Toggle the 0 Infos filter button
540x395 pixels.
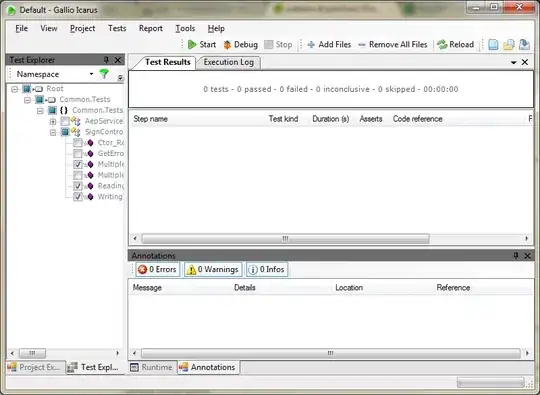click(267, 269)
